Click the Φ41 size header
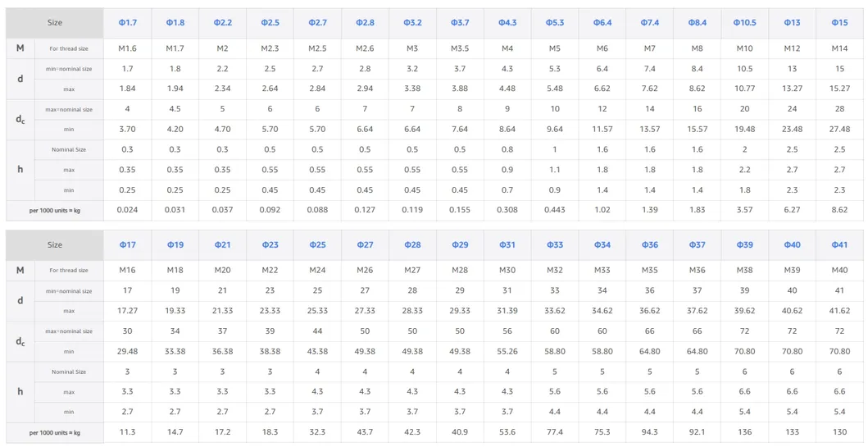Viewport: 868px width, 447px height. click(839, 245)
